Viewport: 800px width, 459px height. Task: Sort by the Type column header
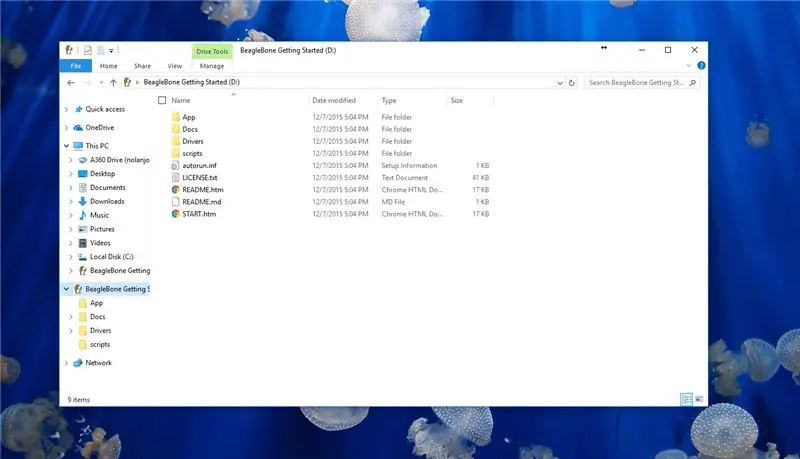pyautogui.click(x=389, y=100)
